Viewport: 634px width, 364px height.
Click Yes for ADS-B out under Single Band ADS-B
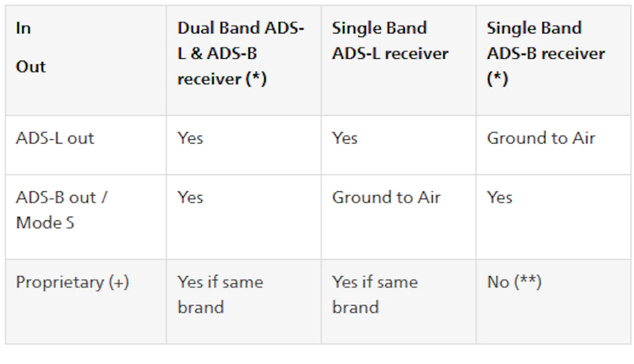coord(500,197)
